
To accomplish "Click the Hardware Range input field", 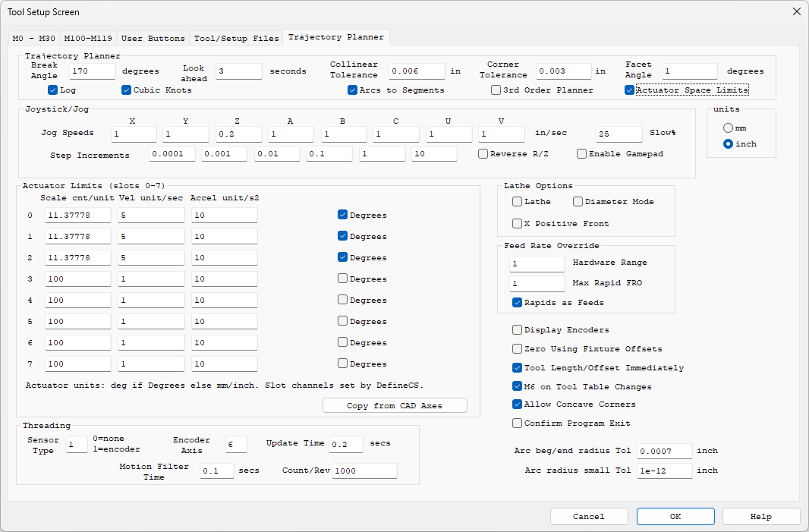I will click(537, 263).
